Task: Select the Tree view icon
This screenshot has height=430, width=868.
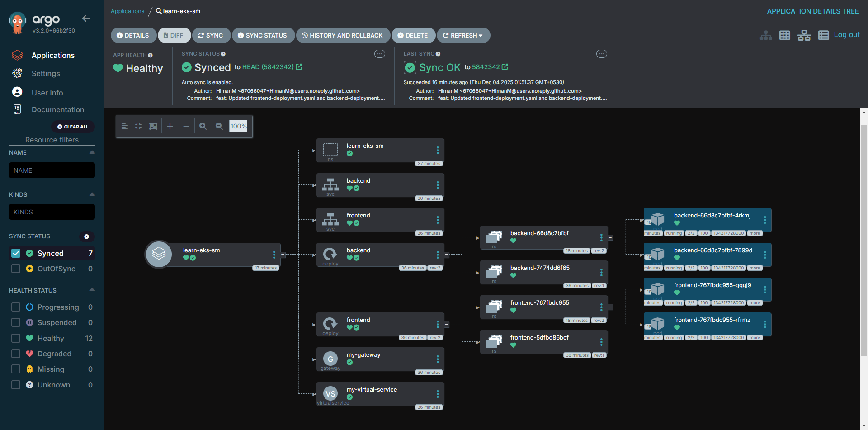Action: coord(766,35)
